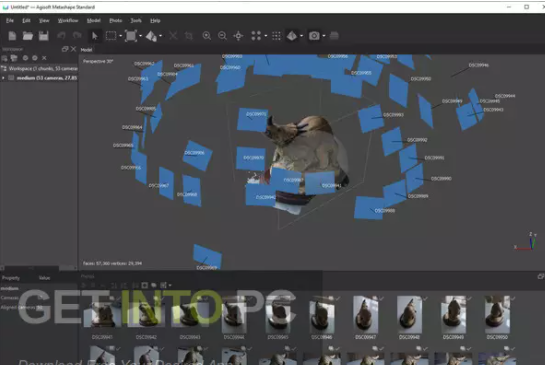Click the New document icon
This screenshot has height=365, width=545.
12,36
